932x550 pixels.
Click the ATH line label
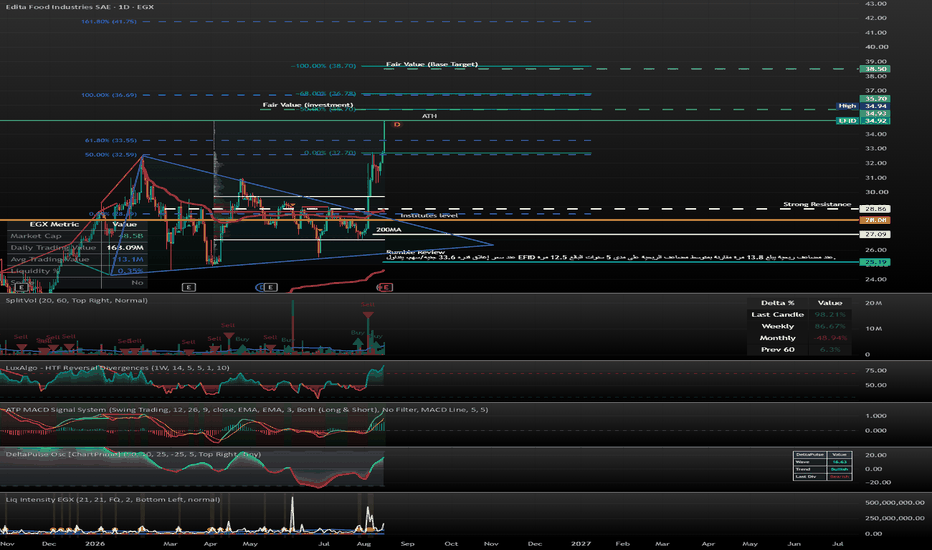(x=429, y=116)
